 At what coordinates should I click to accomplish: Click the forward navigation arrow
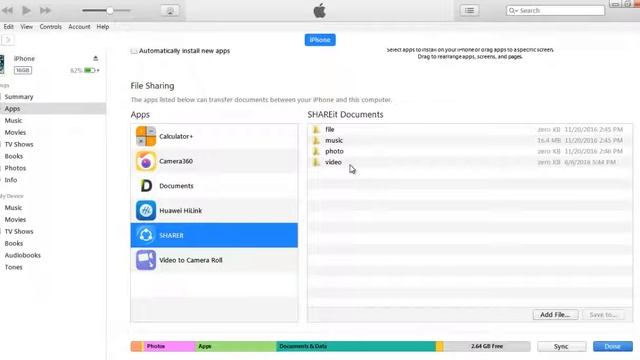tap(8, 40)
